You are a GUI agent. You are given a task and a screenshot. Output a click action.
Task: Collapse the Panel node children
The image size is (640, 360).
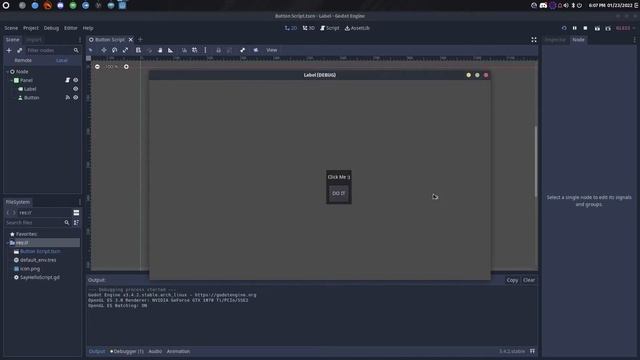click(11, 80)
